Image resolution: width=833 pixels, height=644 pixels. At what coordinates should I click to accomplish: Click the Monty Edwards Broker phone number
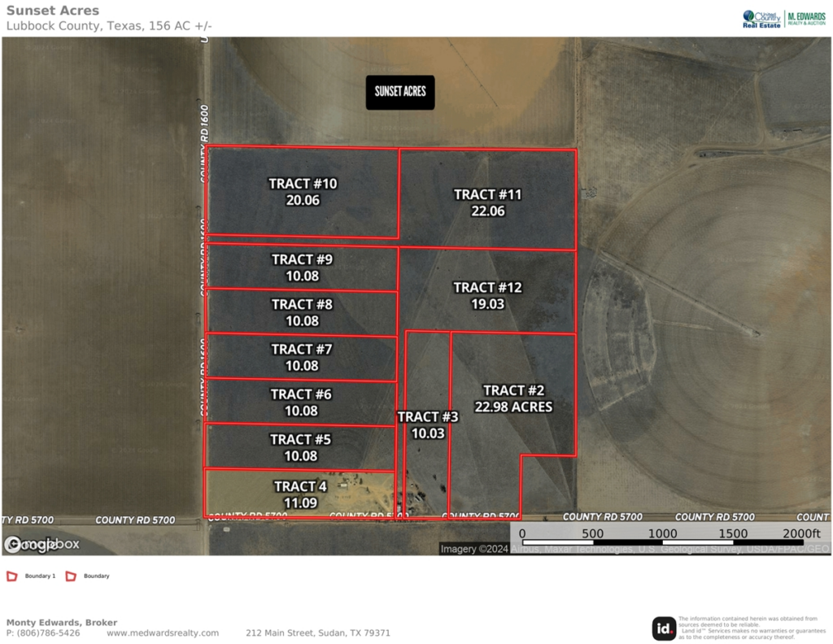tap(41, 632)
